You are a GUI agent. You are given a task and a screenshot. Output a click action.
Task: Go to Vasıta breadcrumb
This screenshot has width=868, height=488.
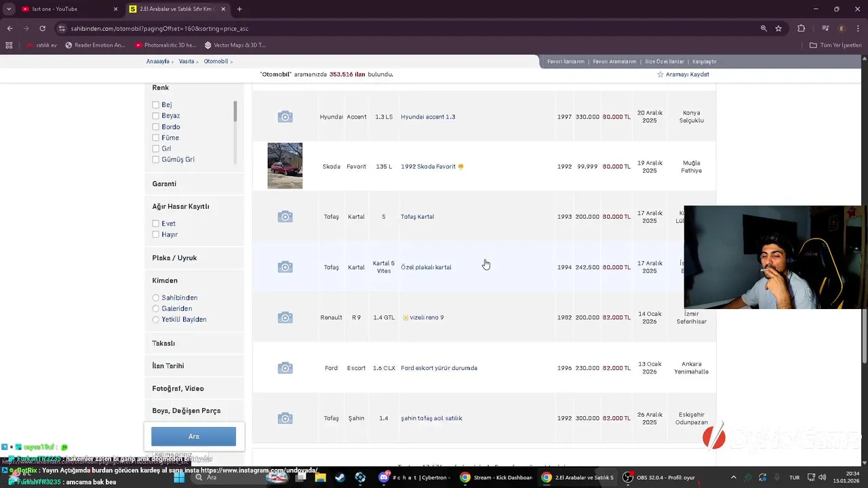(186, 62)
